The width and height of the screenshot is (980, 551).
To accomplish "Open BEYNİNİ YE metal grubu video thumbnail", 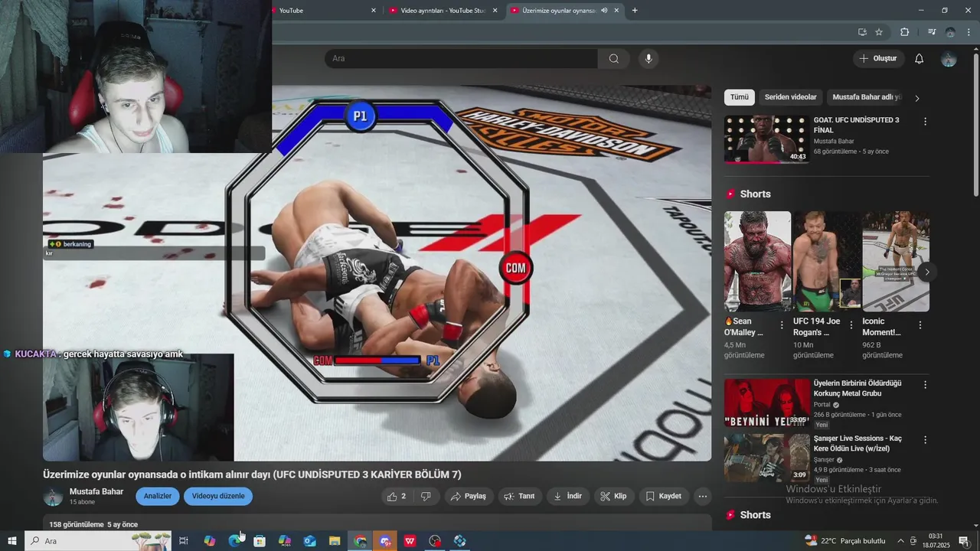I will (x=767, y=403).
